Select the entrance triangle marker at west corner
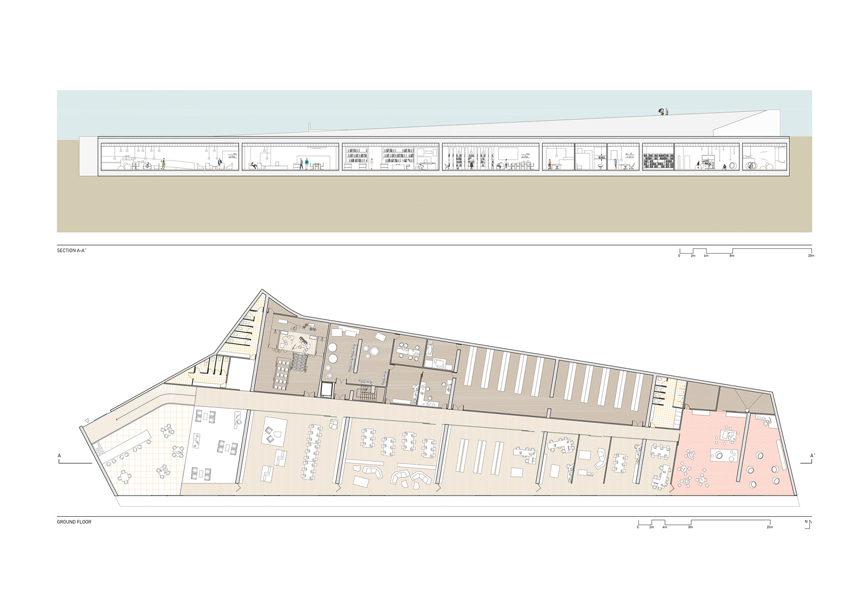The image size is (868, 614). [x=86, y=420]
